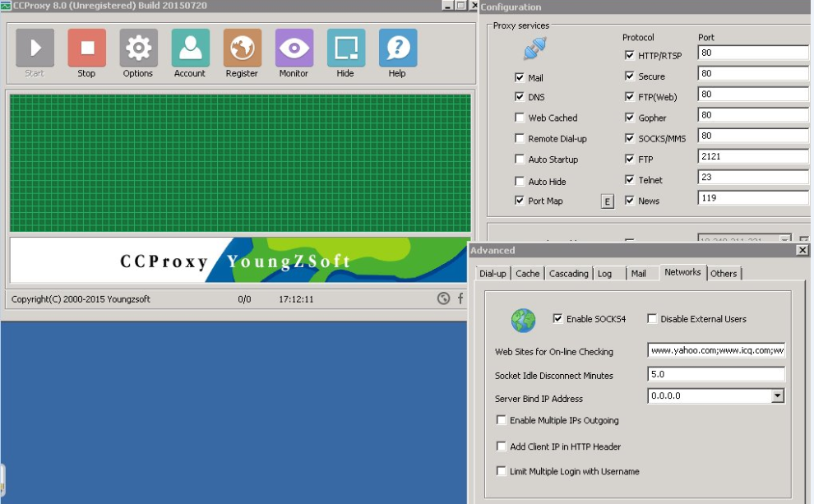
Task: Check Enable Multiple IPs Outgoing
Action: 501,420
